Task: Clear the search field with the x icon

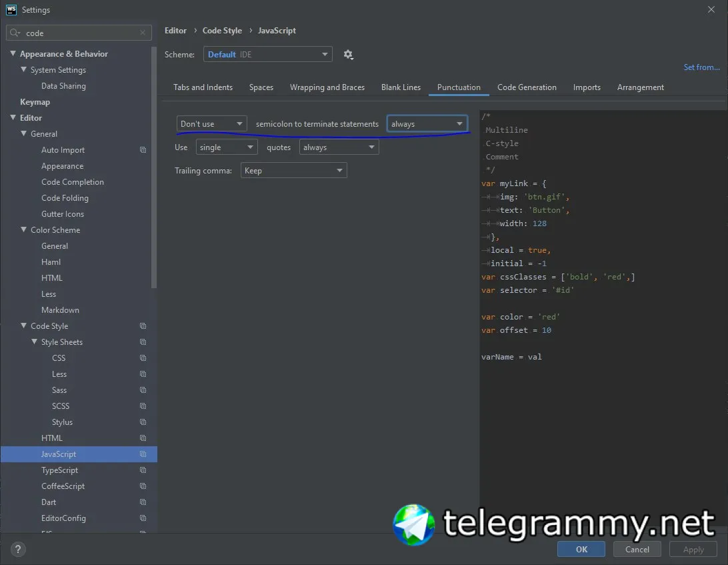Action: [143, 33]
